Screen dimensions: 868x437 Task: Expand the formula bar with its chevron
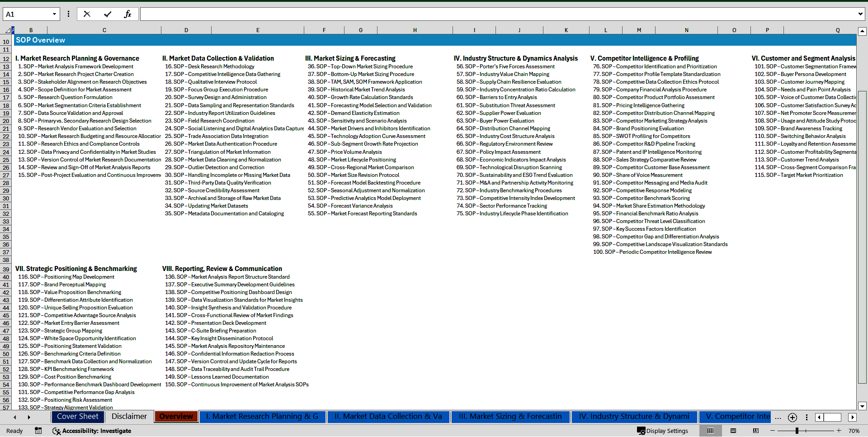click(x=860, y=14)
